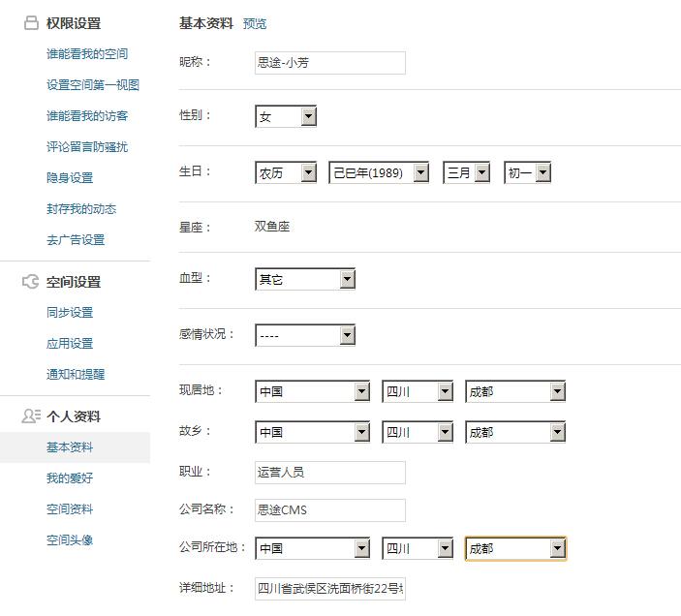This screenshot has width=681, height=616.
Task: Open 去广告设置 in sidebar
Action: coord(76,240)
